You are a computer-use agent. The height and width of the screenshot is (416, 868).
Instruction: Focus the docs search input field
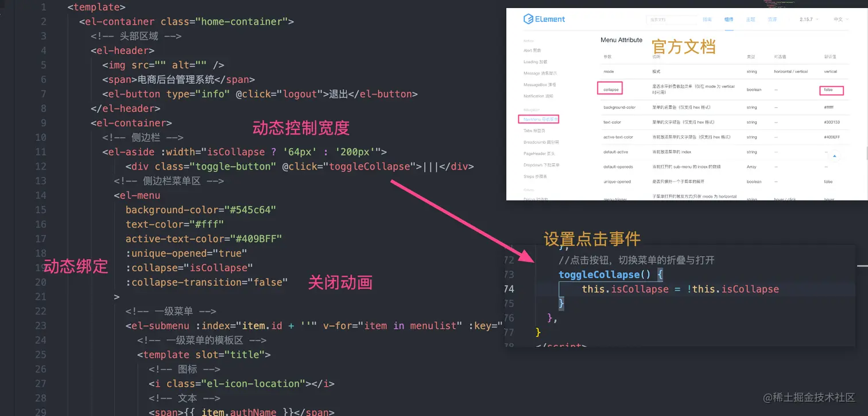tap(672, 20)
